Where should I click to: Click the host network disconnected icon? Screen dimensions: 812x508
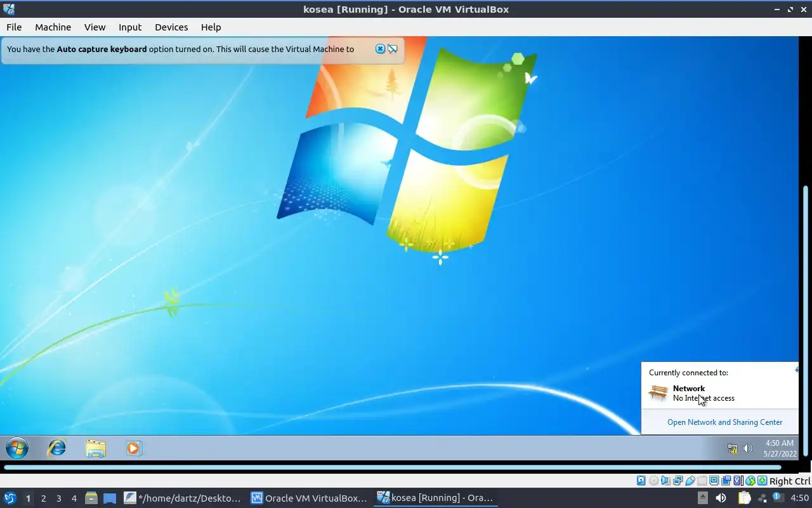click(x=763, y=498)
